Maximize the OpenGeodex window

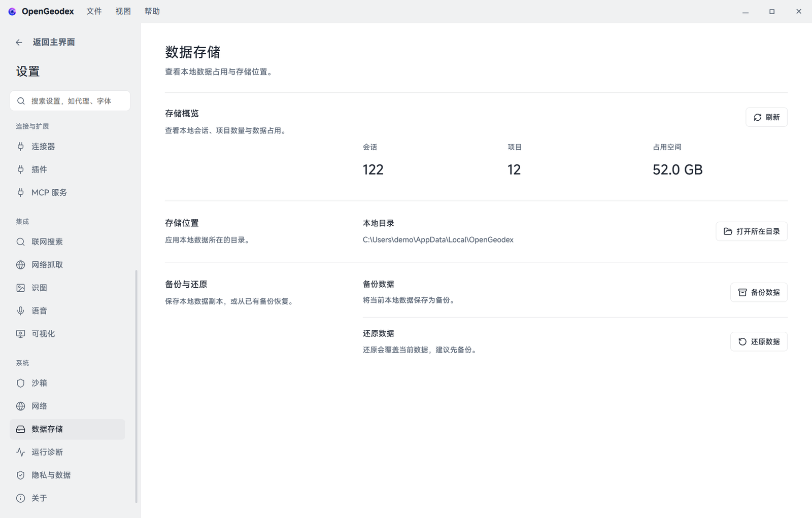click(772, 11)
